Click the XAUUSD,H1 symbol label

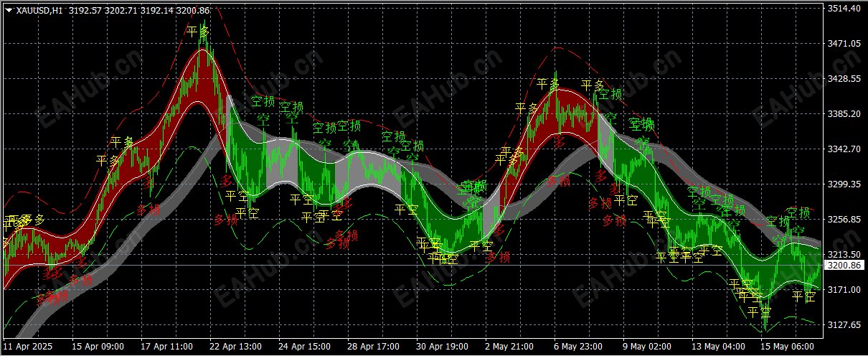tap(39, 11)
